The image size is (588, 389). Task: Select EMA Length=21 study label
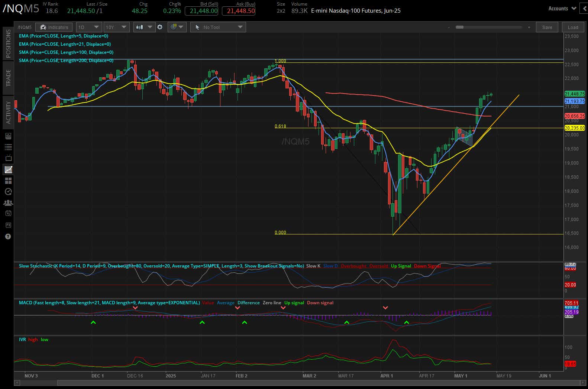(65, 44)
